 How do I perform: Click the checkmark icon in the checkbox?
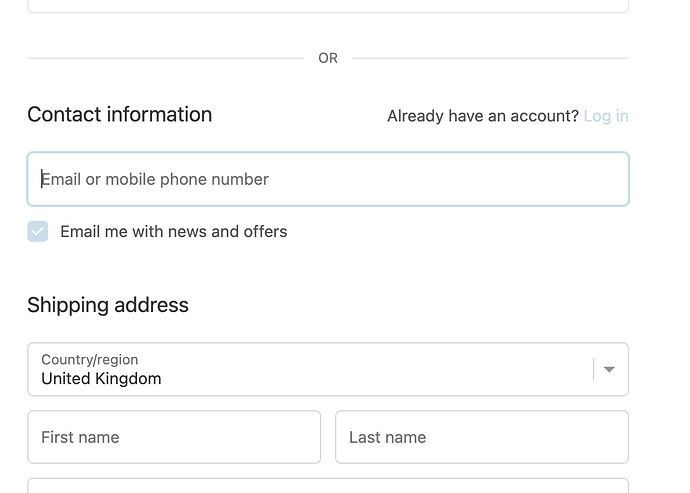point(38,232)
